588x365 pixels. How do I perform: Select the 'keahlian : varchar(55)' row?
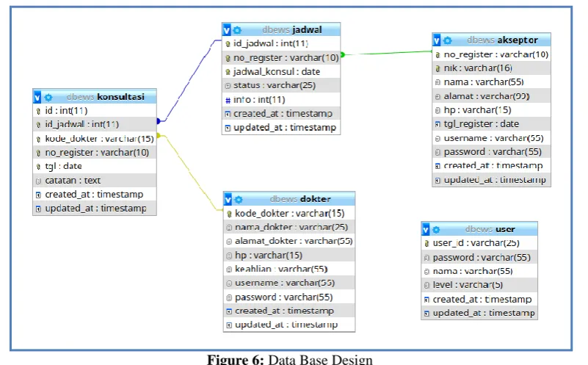pos(289,270)
